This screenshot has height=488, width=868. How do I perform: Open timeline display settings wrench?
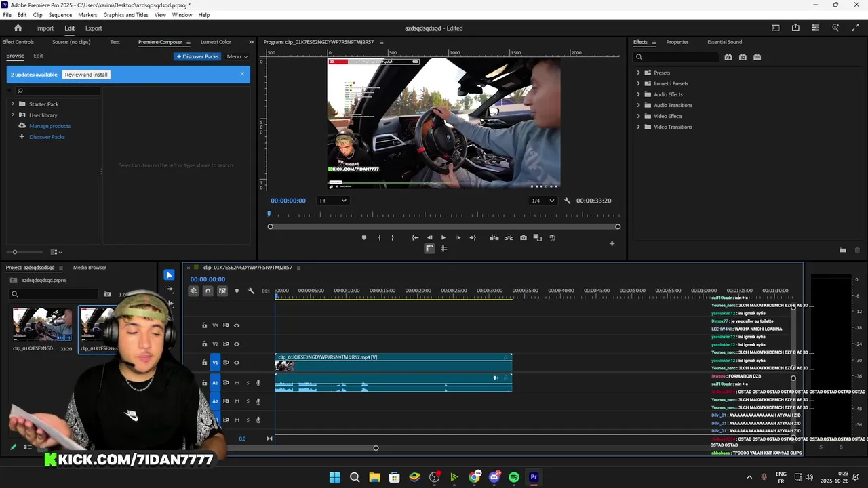pos(251,291)
